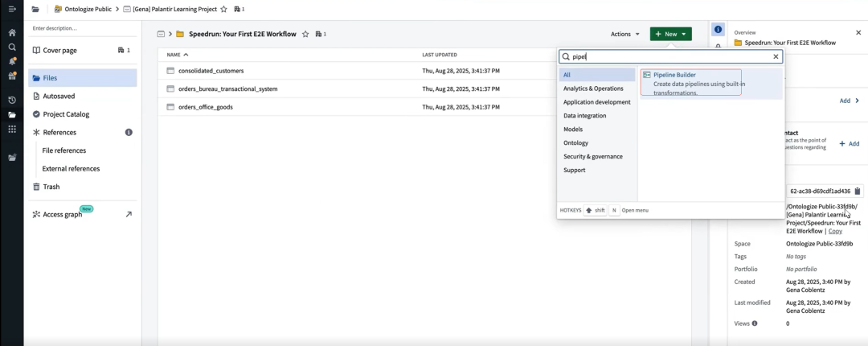This screenshot has width=868, height=346.
Task: Click Add next to point of contact
Action: (x=850, y=143)
